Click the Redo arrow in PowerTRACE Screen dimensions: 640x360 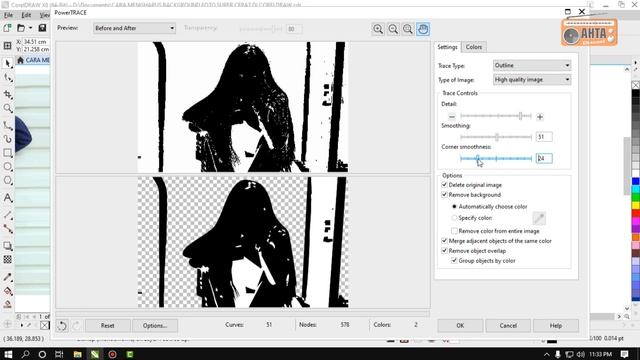(x=76, y=326)
